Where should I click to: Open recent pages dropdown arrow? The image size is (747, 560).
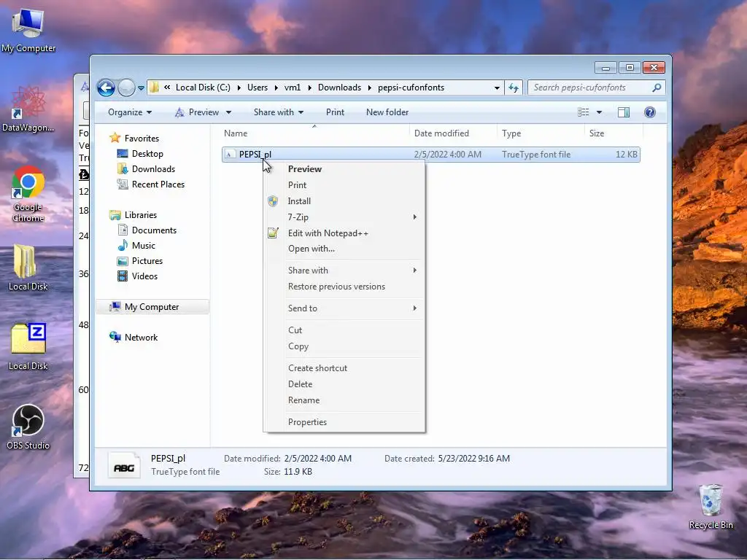141,88
